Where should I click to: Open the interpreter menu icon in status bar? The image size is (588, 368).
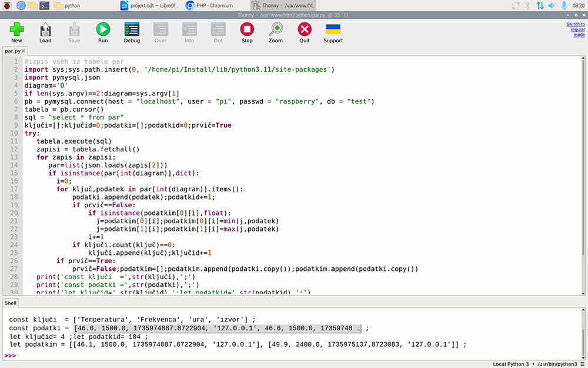click(582, 364)
